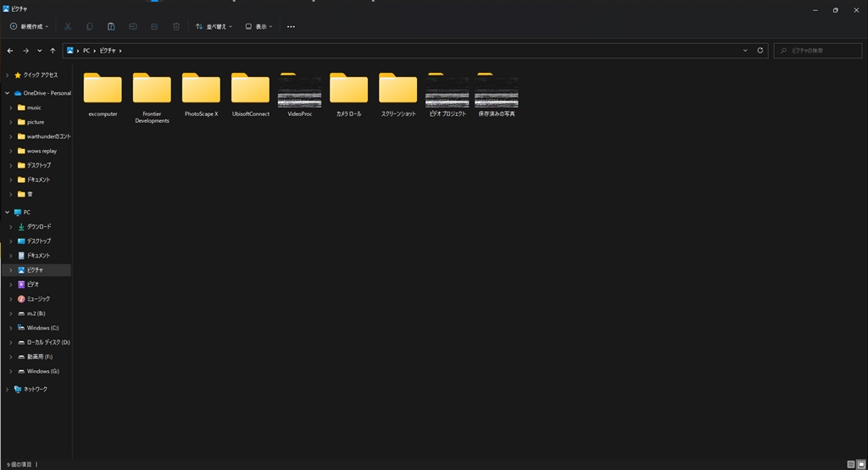Viewport: 868px width, 470px height.
Task: Expand the ネットワーク tree node
Action: click(x=7, y=389)
